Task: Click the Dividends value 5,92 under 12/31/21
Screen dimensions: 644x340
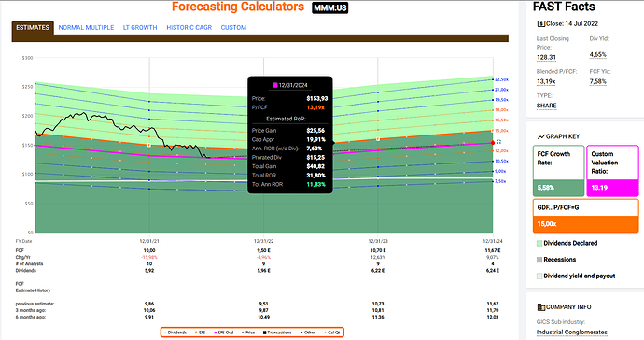Action: pyautogui.click(x=149, y=271)
